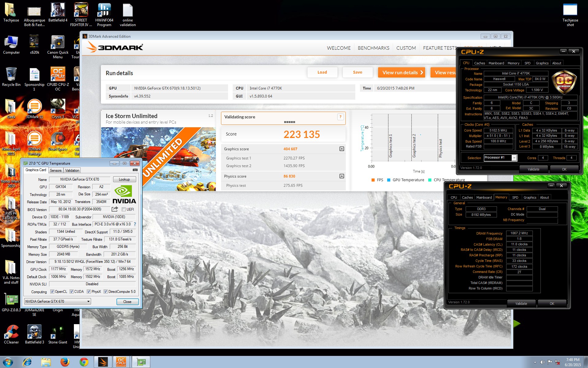
Task: Click GPU-Z BIOS save/share icon
Action: 115,209
